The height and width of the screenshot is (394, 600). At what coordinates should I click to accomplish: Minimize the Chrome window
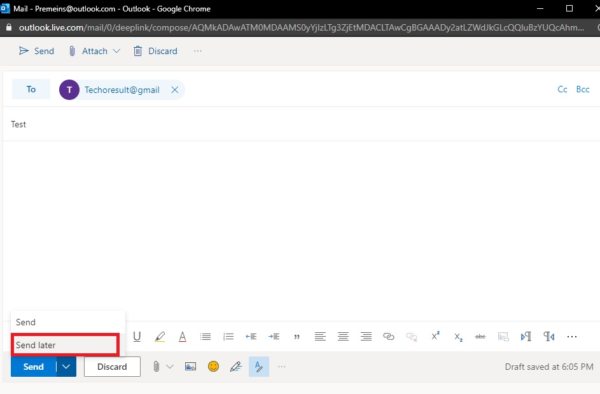pyautogui.click(x=540, y=8)
